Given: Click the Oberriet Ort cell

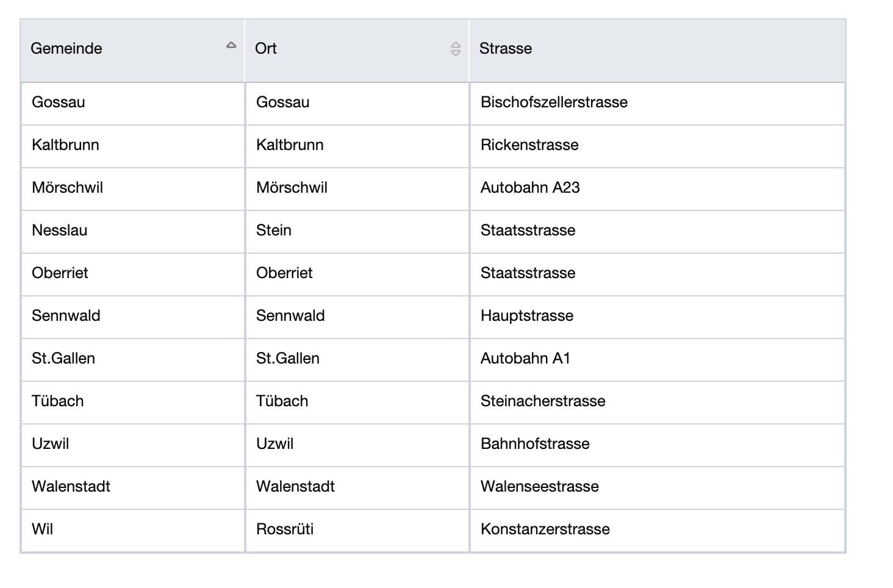Looking at the screenshot, I should point(284,273).
